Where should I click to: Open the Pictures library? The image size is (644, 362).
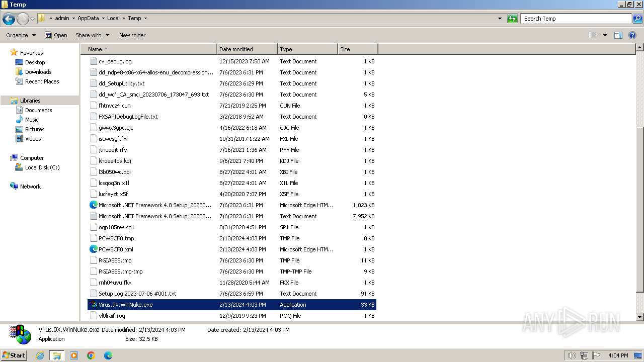35,129
